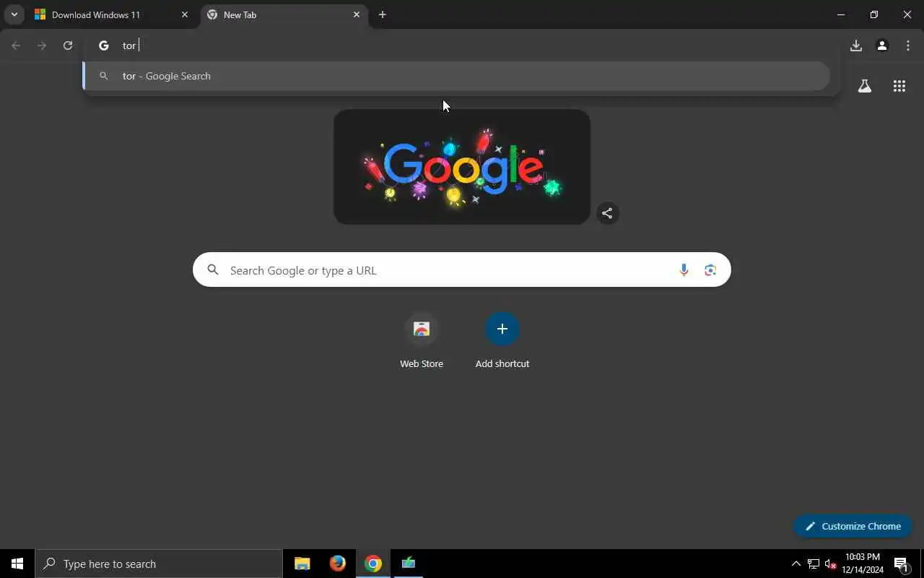This screenshot has width=924, height=578.
Task: Open File Explorer from the taskbar
Action: pyautogui.click(x=302, y=564)
